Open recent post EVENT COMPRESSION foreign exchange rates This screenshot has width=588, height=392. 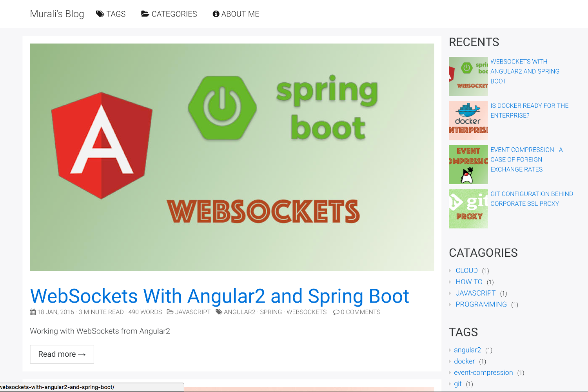tap(526, 160)
